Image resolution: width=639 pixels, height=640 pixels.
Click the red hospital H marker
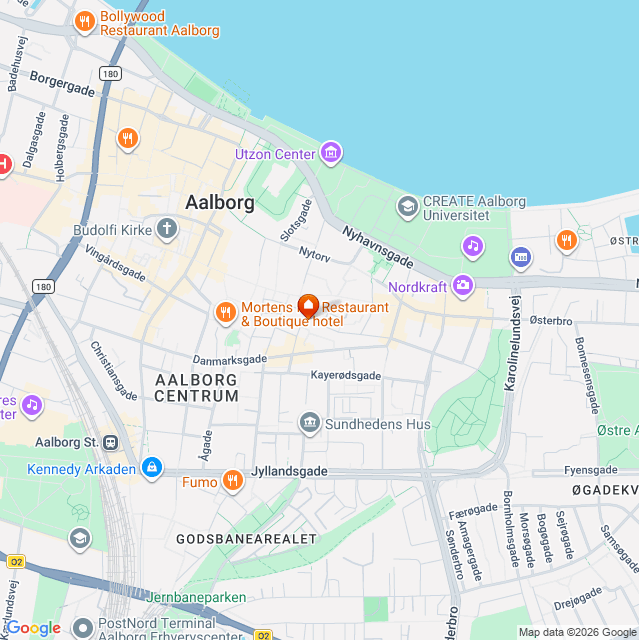[3, 164]
